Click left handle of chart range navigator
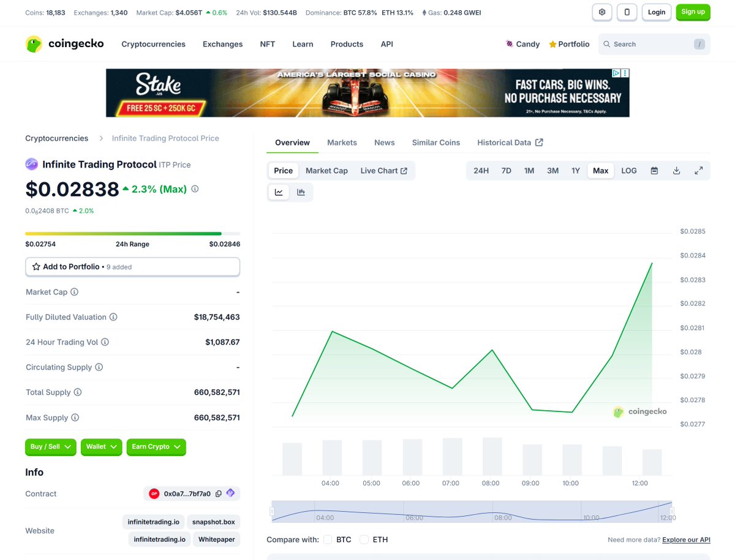 (x=272, y=512)
